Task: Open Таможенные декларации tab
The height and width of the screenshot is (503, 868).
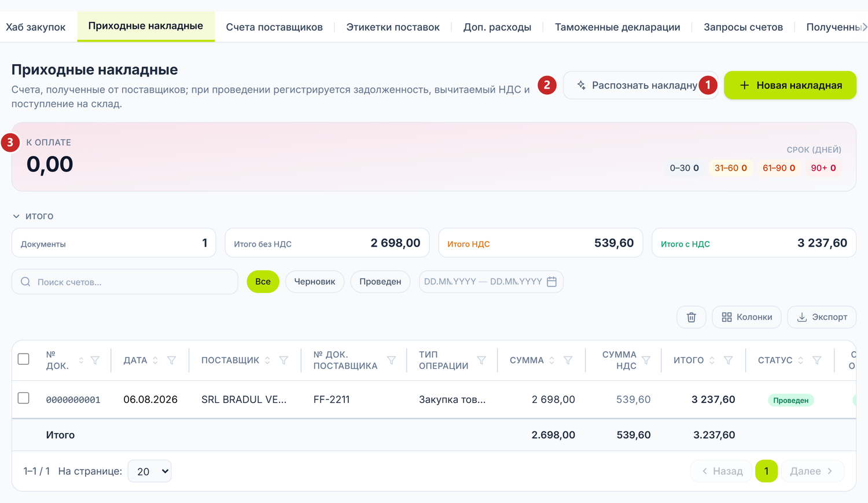Action: coord(617,27)
